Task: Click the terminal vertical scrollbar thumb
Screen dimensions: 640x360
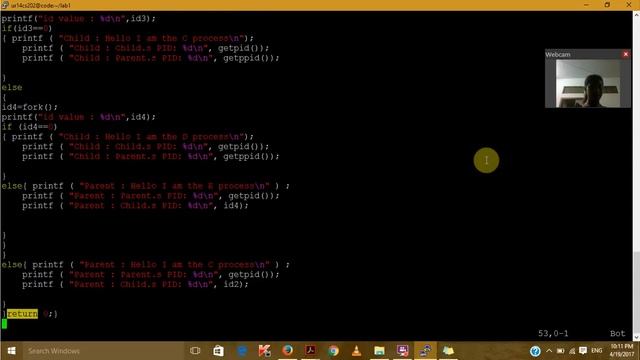Action: pyautogui.click(x=636, y=293)
